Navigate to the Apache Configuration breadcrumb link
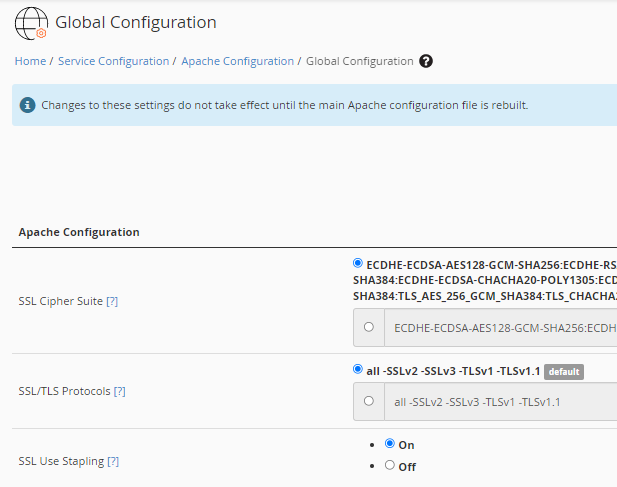This screenshot has width=617, height=487. (237, 61)
